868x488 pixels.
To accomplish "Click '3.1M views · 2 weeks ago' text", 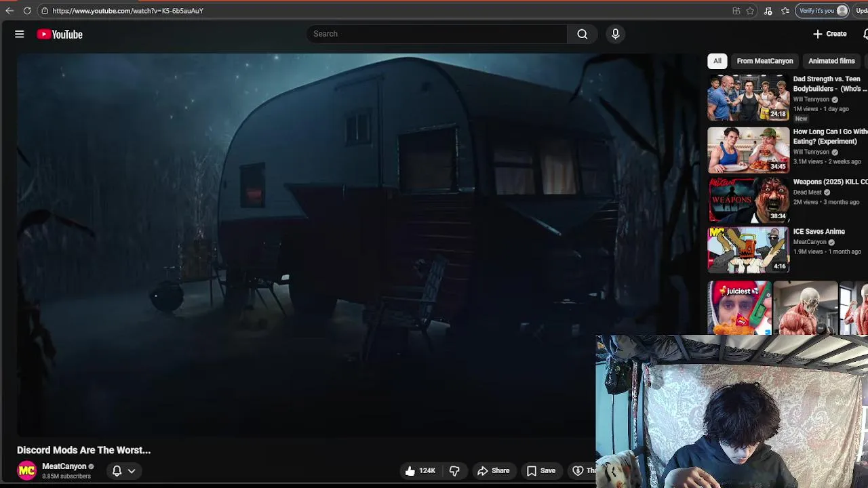I will [827, 162].
